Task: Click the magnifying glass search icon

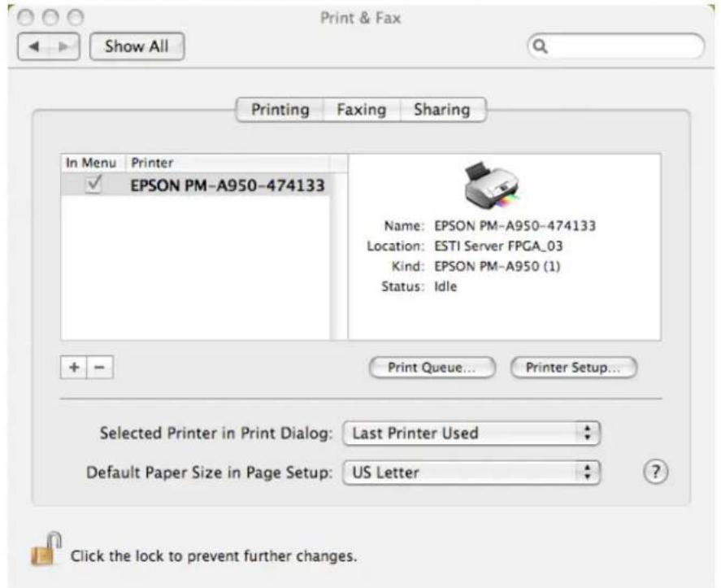Action: click(x=540, y=46)
